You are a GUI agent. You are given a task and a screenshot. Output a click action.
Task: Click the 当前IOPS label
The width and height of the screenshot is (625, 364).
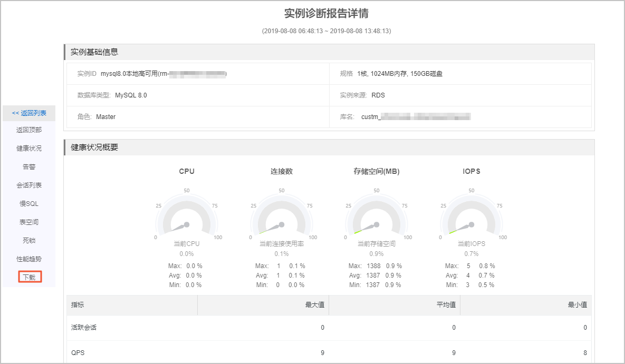pos(471,244)
